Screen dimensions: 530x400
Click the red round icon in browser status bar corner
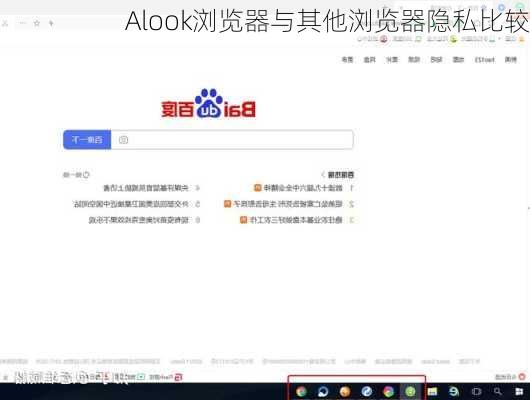[522, 376]
